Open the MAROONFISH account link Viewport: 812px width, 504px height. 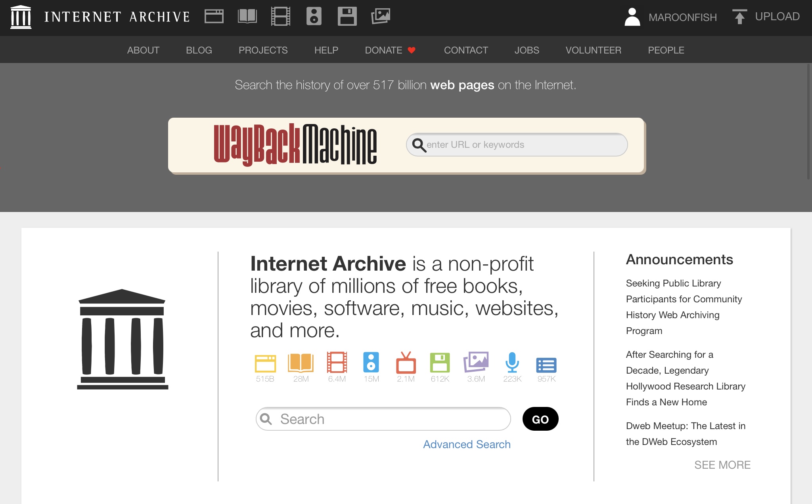tap(683, 17)
